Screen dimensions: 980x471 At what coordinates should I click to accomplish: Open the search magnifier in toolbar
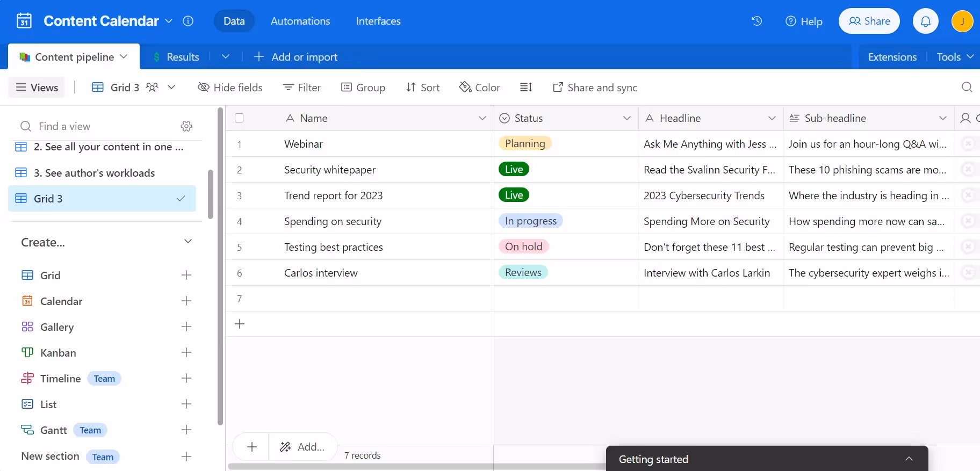tap(967, 87)
